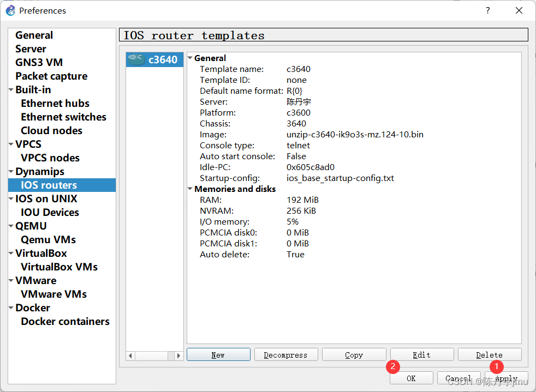536x392 pixels.
Task: Collapse the General details group
Action: (190, 58)
